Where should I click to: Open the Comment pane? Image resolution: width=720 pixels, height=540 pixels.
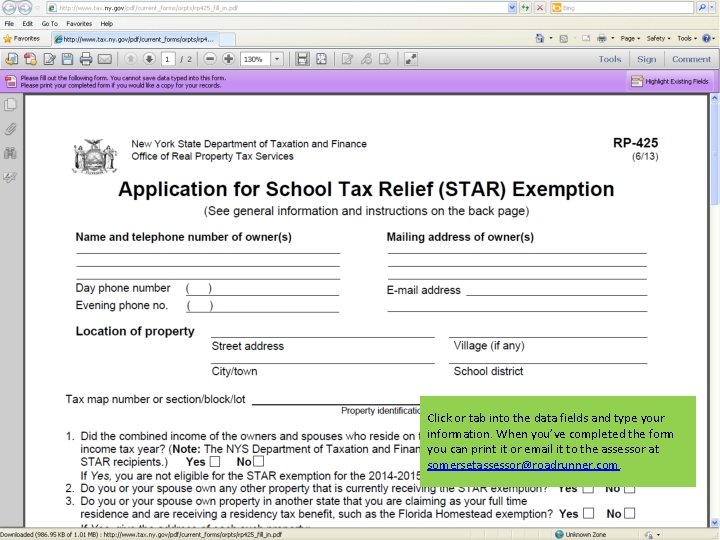click(691, 59)
